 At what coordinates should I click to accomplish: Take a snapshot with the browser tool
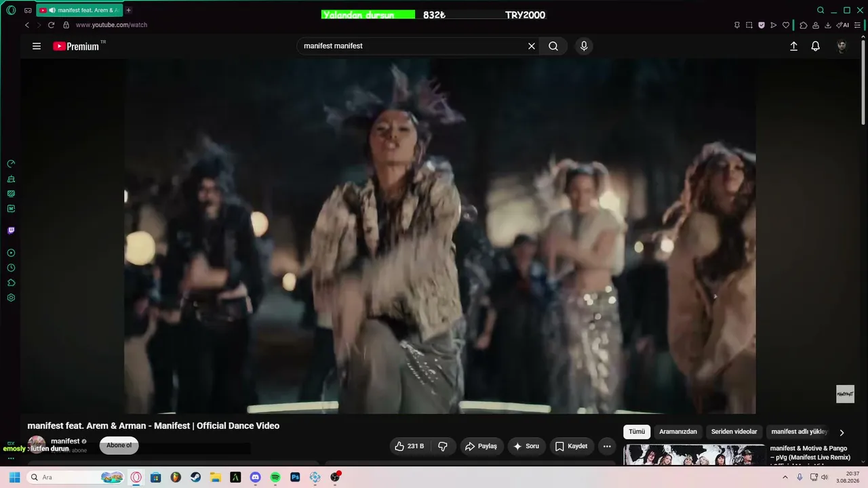point(749,25)
